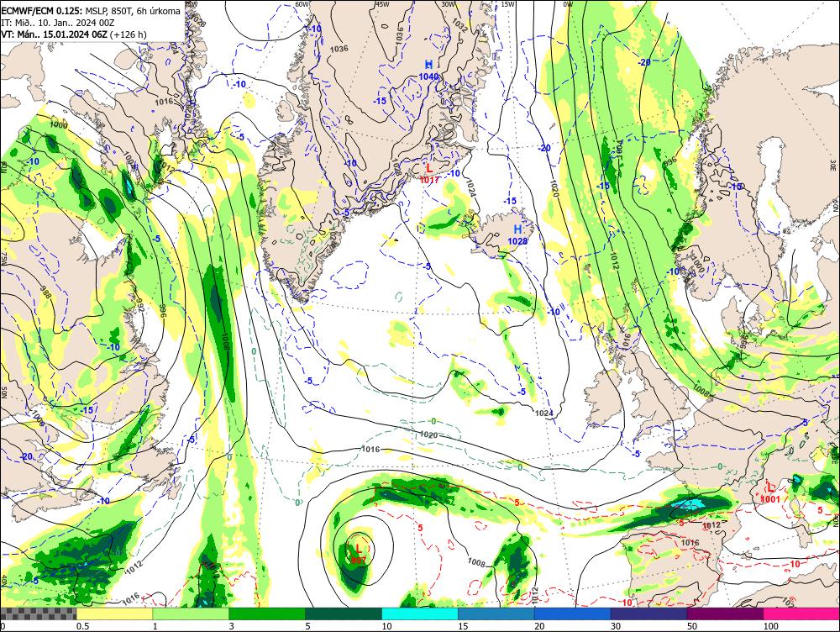840x632 pixels.
Task: Click the '0.5' legend scale value
Action: [82, 626]
